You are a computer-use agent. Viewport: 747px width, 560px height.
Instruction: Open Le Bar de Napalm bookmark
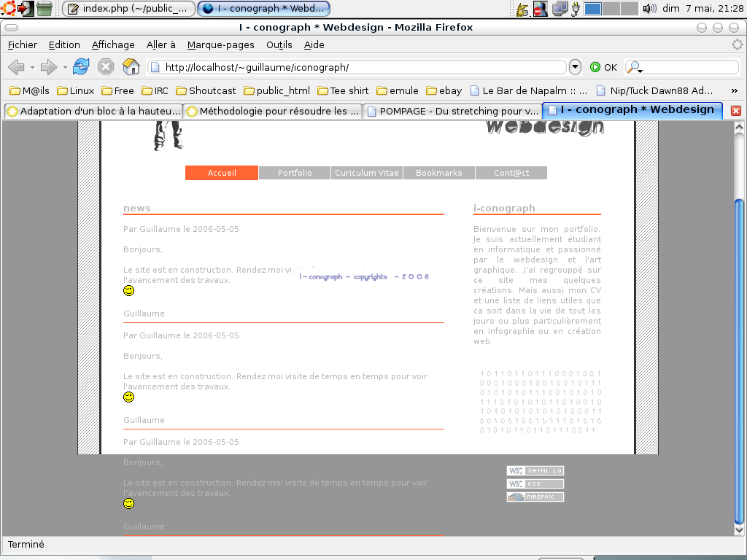tap(528, 90)
